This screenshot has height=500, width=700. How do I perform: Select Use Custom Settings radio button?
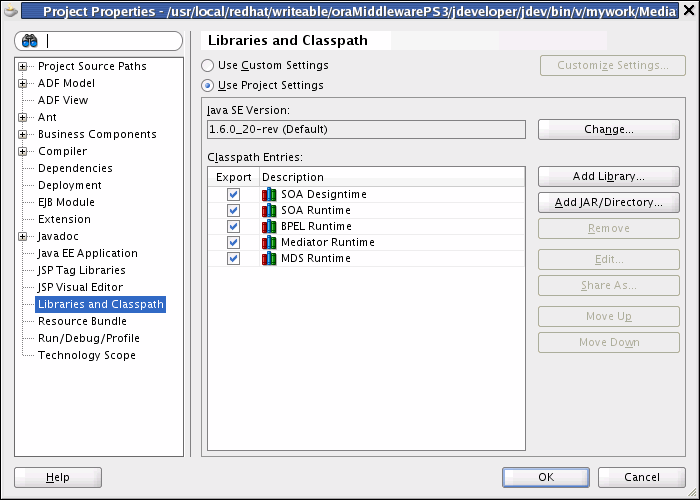[208, 65]
